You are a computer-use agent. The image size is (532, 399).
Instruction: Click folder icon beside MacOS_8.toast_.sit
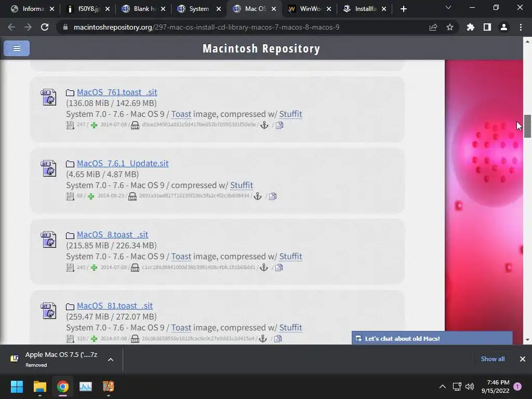point(70,235)
